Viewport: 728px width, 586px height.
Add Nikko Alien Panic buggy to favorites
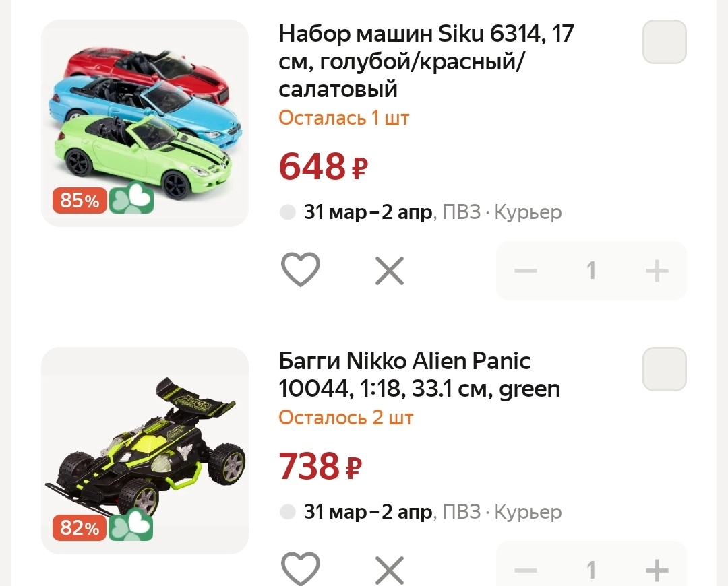pos(300,570)
